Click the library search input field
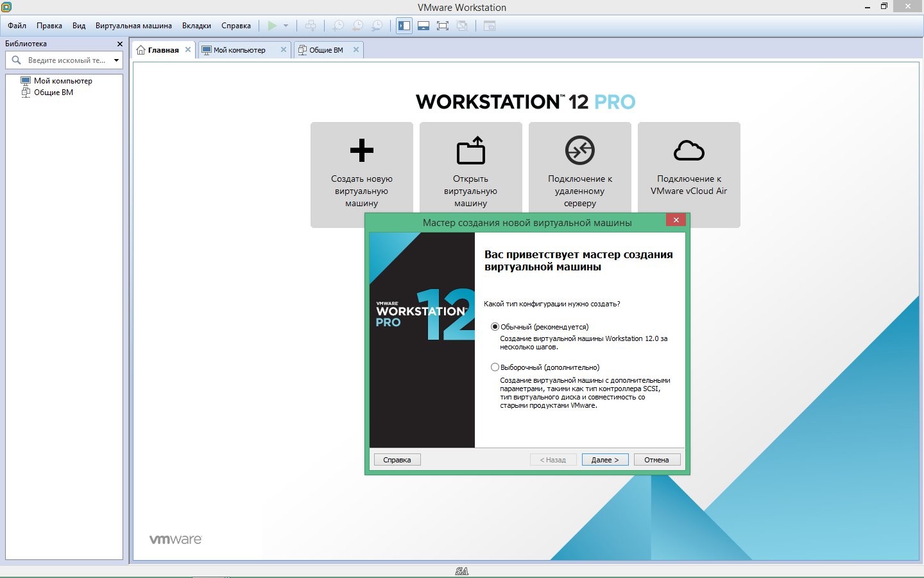The height and width of the screenshot is (578, 924). (66, 60)
